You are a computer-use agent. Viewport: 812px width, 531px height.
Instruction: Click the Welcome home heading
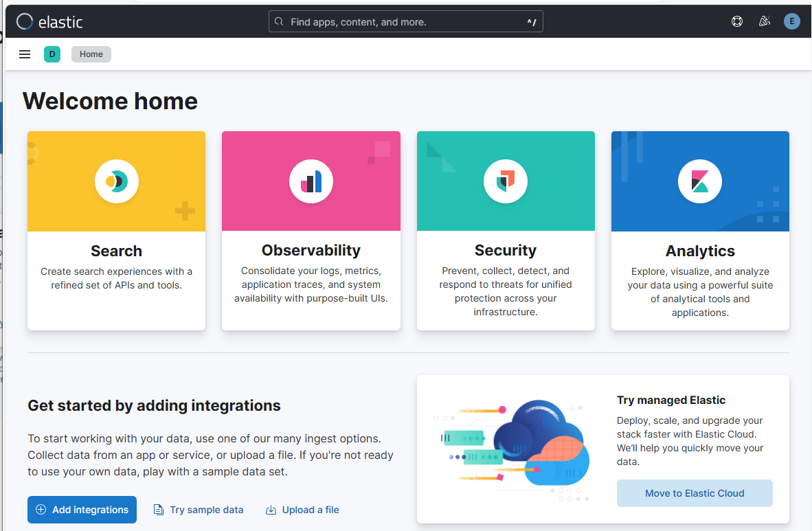click(x=111, y=101)
